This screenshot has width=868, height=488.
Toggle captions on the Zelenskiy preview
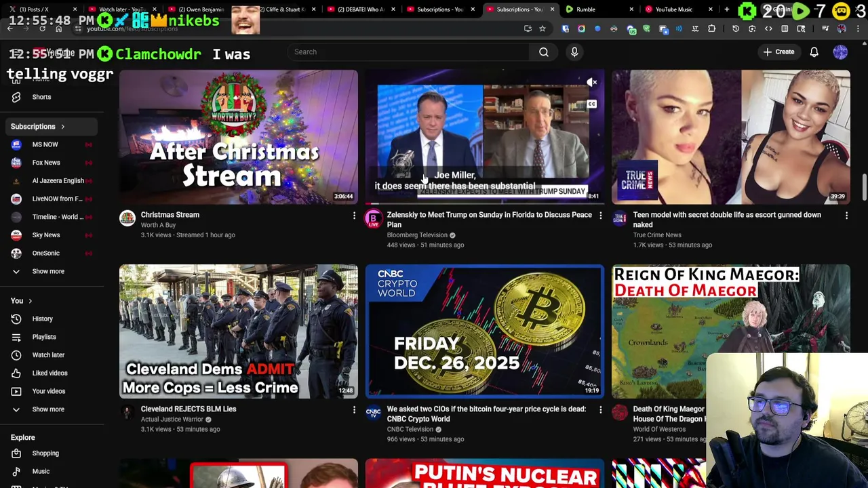point(592,104)
